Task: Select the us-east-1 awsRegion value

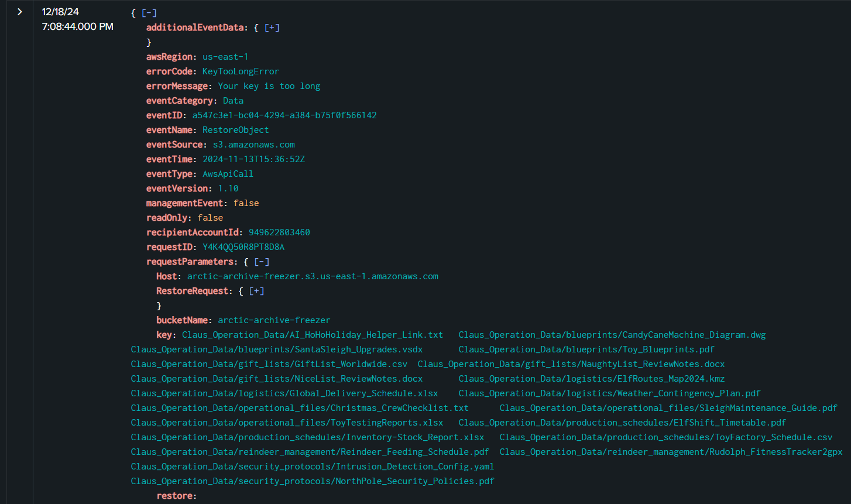Action: tap(225, 57)
